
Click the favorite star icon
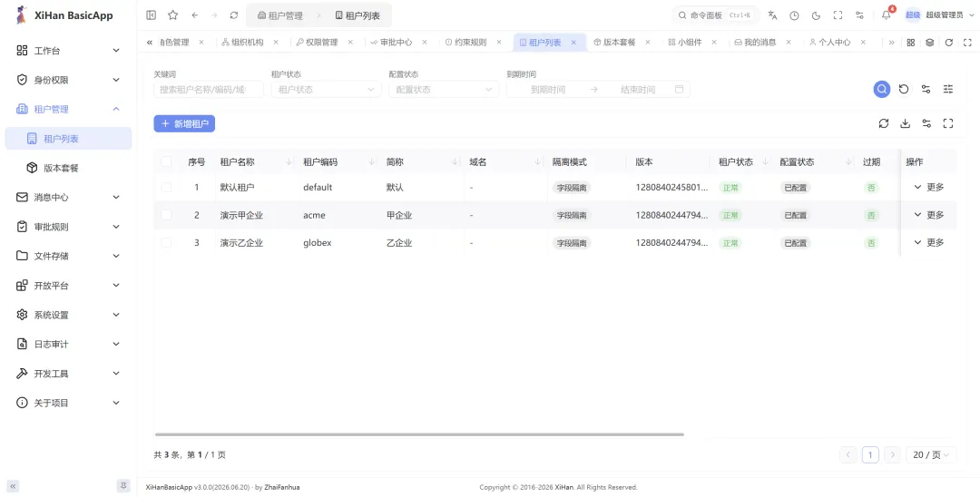(x=173, y=15)
